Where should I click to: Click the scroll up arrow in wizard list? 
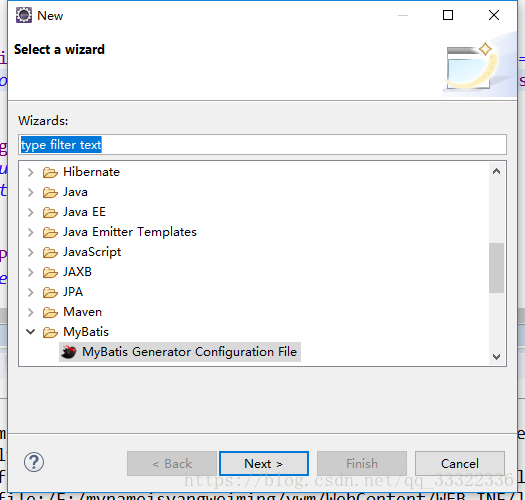pos(496,171)
